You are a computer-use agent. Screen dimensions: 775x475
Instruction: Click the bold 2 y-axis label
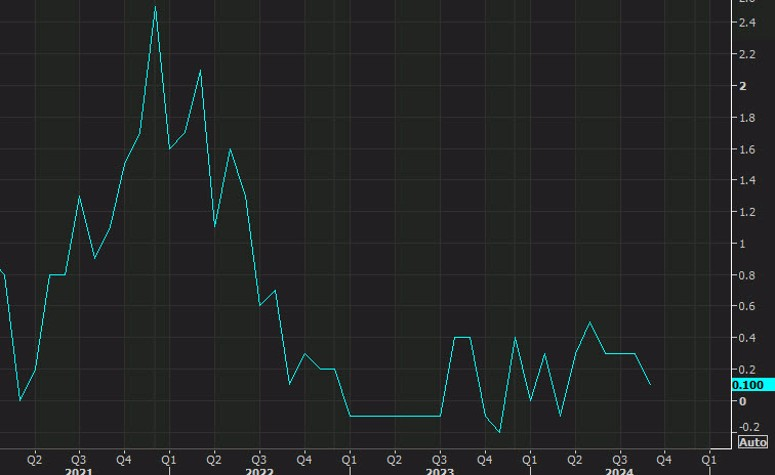[x=742, y=86]
